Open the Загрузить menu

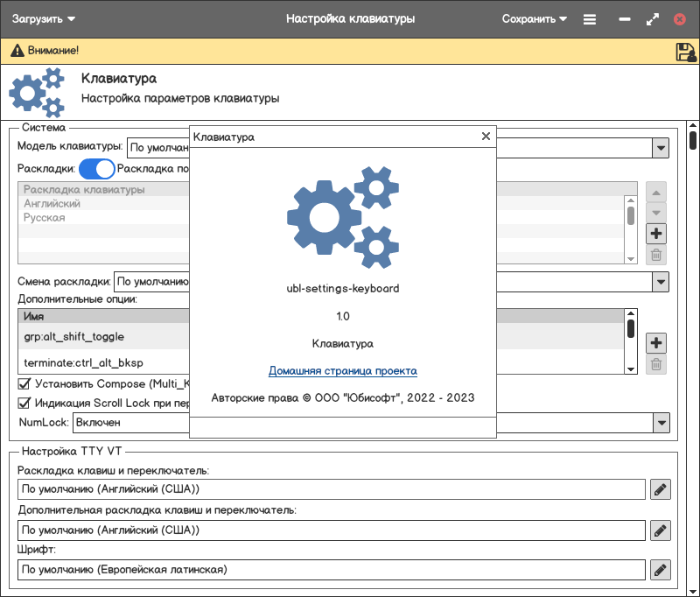coord(44,18)
